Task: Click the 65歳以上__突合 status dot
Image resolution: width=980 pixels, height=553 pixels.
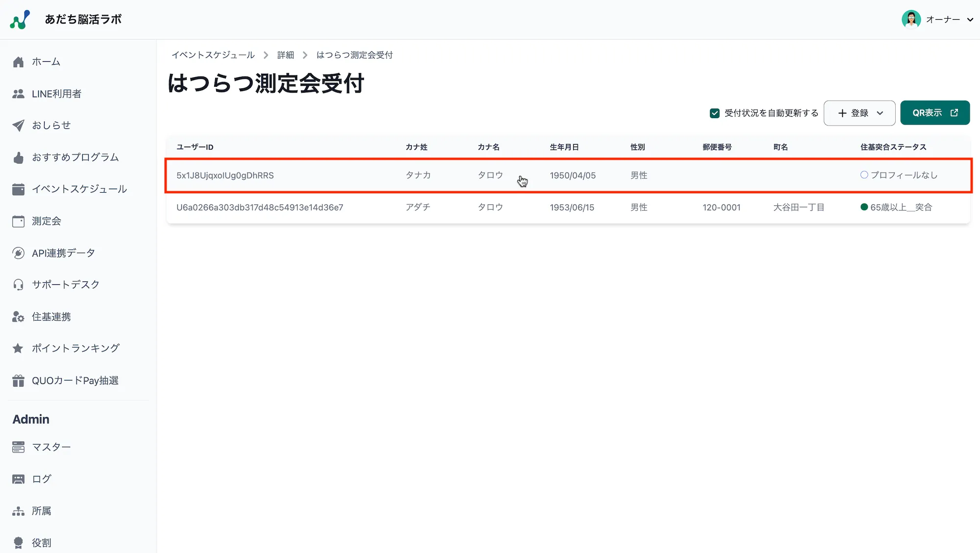Action: coord(864,207)
